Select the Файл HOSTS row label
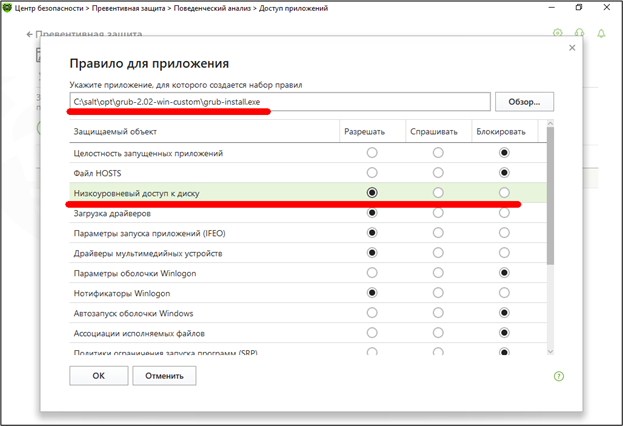 pyautogui.click(x=97, y=173)
